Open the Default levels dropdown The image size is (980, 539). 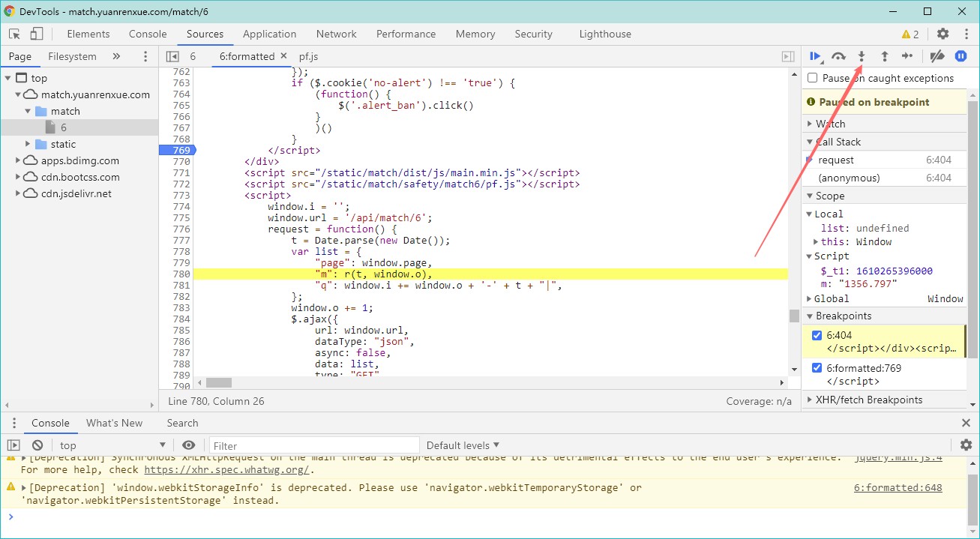(463, 445)
